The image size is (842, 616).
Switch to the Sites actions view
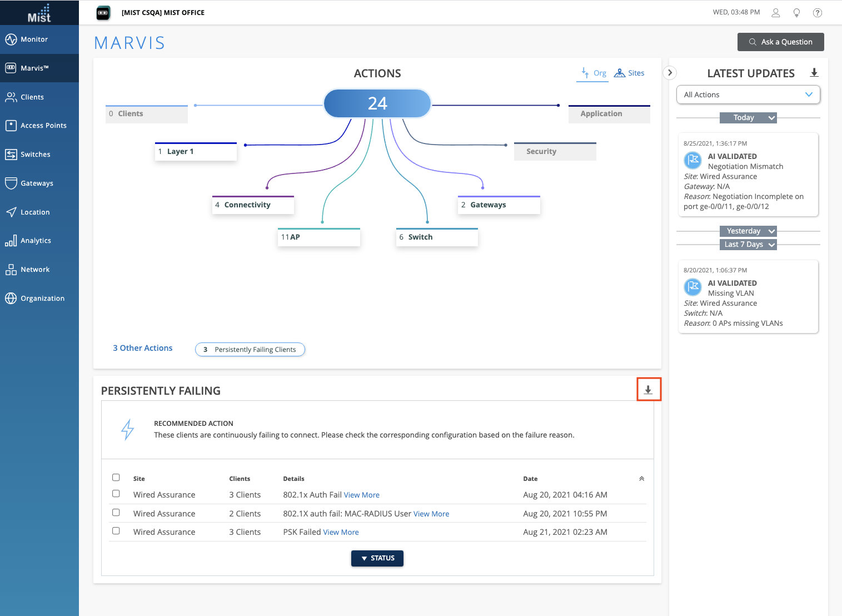(x=629, y=73)
